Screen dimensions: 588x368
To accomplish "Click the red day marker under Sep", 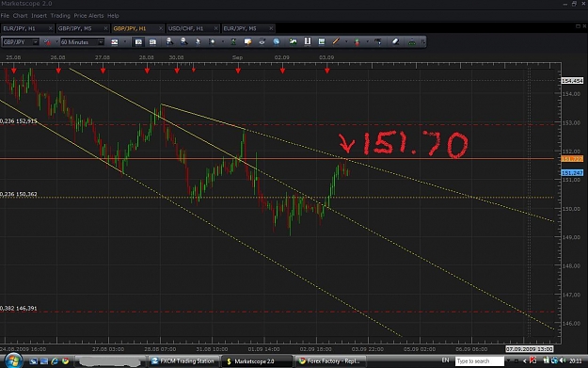I will 238,71.
